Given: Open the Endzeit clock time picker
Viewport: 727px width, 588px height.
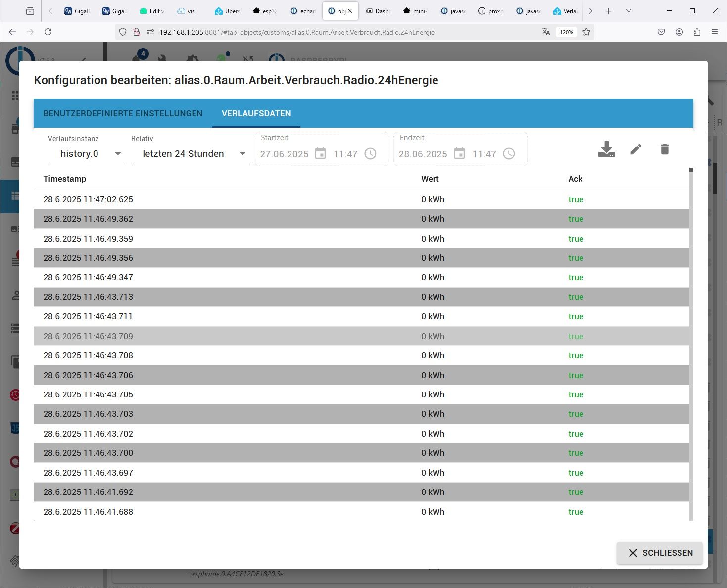Looking at the screenshot, I should [509, 154].
